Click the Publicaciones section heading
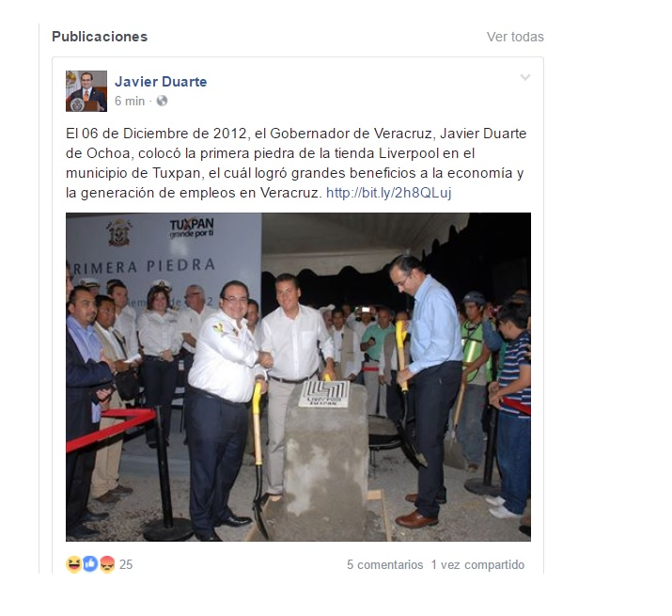The image size is (672, 616). click(100, 37)
